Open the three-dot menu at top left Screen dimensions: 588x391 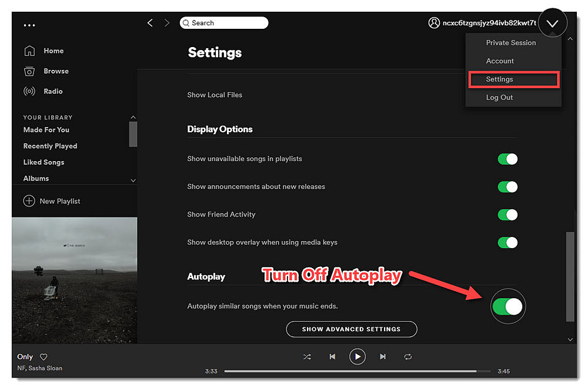coord(29,25)
